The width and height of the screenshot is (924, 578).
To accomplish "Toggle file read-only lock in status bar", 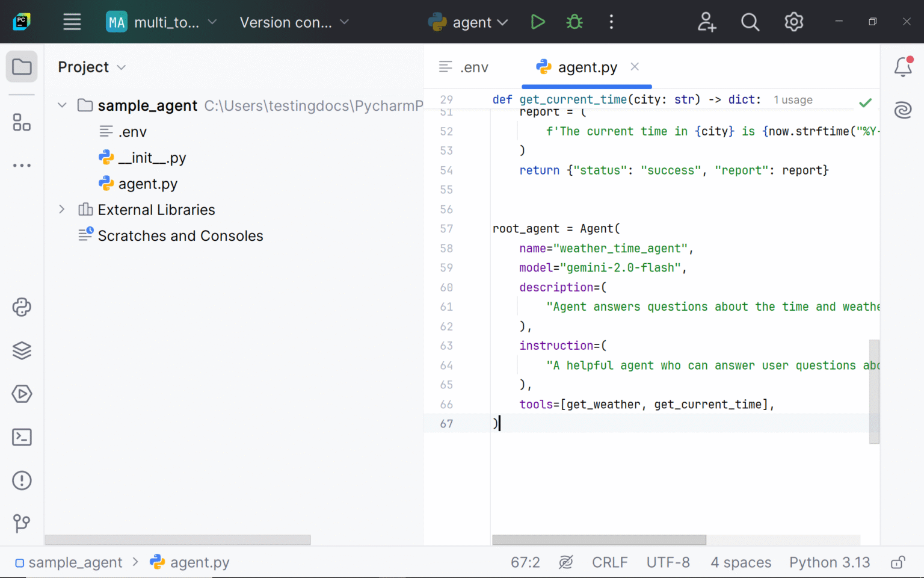I will [x=900, y=562].
